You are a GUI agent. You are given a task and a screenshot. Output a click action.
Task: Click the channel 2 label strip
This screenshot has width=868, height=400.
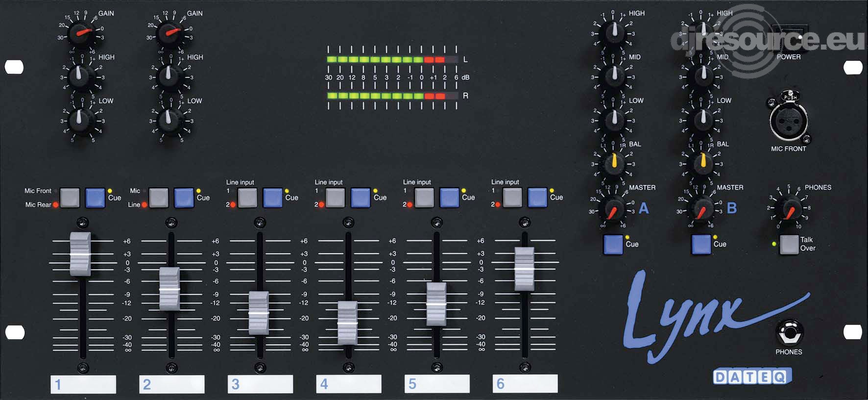click(x=171, y=384)
